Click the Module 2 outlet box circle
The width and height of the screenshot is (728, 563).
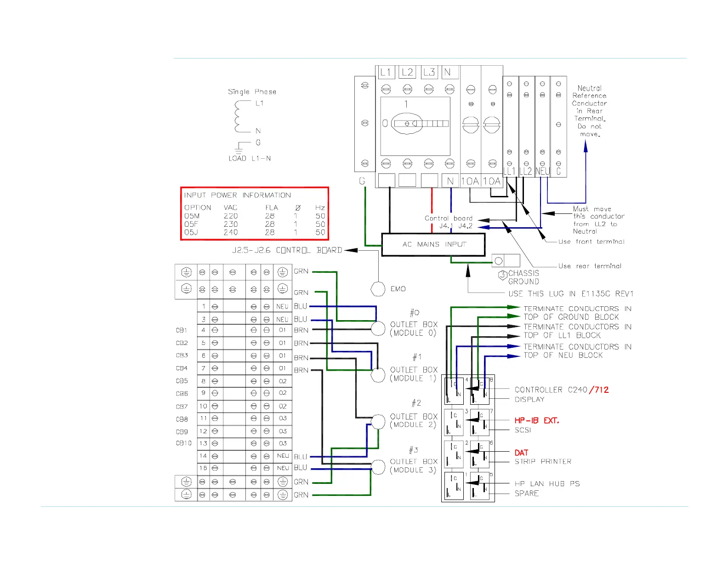(x=378, y=421)
